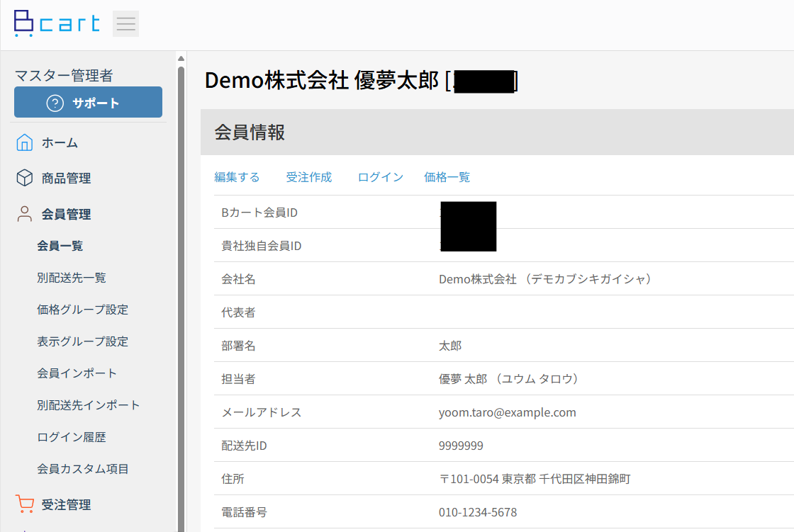The image size is (794, 532).
Task: Click the Bカート会員ID label
Action: click(x=259, y=213)
